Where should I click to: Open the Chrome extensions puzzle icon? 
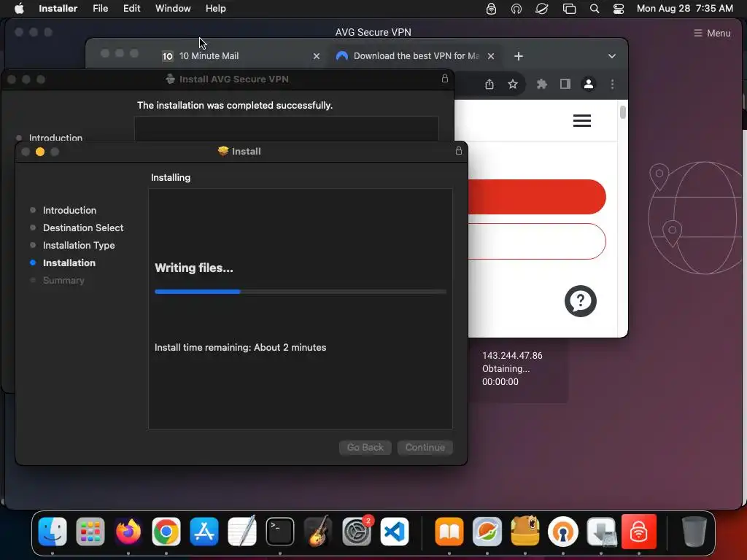click(x=542, y=85)
